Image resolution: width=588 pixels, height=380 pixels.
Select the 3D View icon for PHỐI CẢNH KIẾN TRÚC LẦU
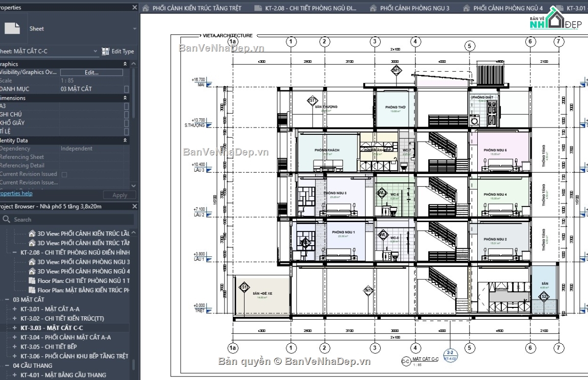coord(32,233)
